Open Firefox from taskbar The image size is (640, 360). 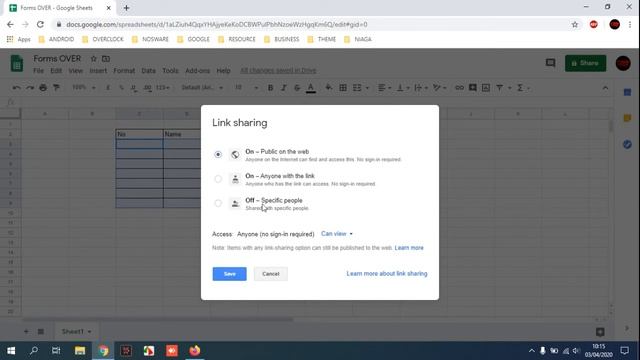(x=195, y=351)
